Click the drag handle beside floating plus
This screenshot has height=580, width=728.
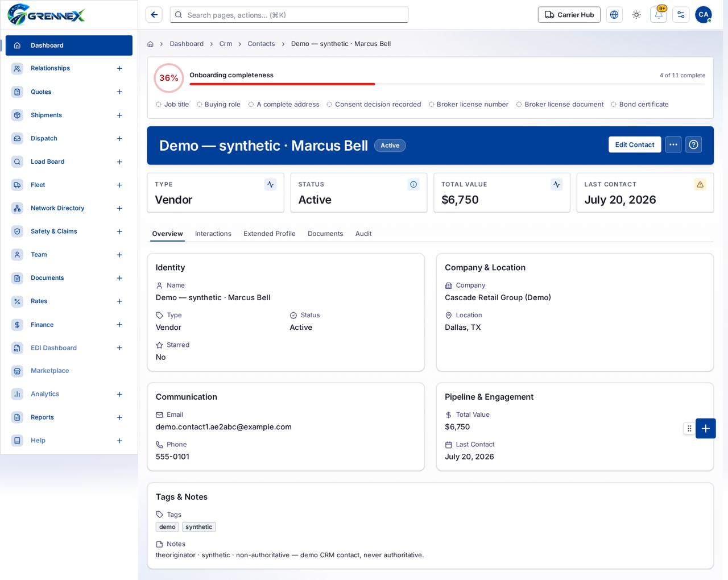pos(689,428)
